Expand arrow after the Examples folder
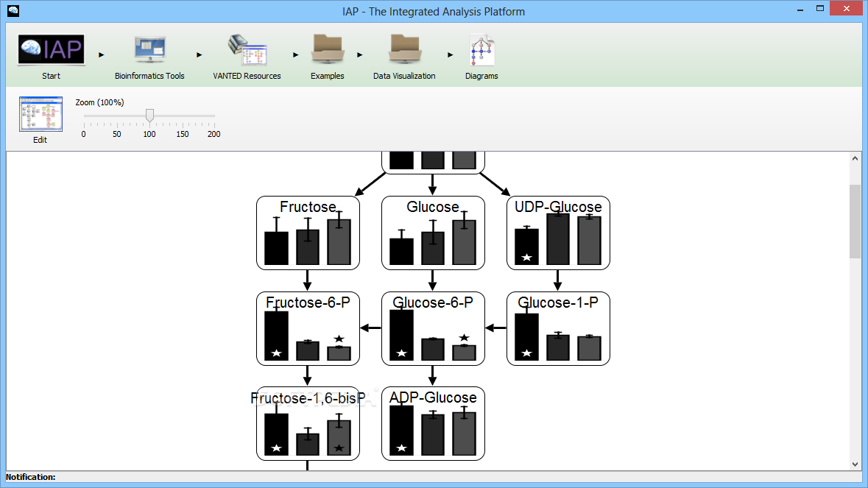868x488 pixels. tap(360, 54)
